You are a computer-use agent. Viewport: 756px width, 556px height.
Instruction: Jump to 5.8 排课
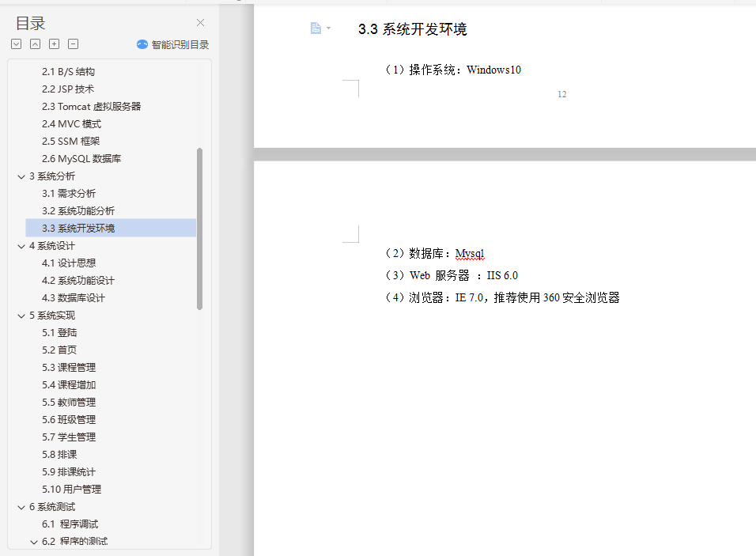(59, 454)
